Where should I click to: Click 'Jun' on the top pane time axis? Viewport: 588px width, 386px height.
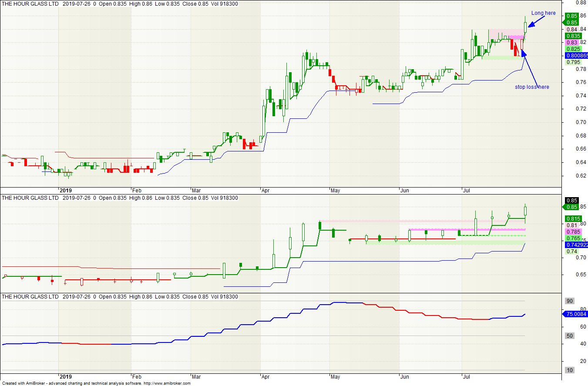pyautogui.click(x=404, y=191)
